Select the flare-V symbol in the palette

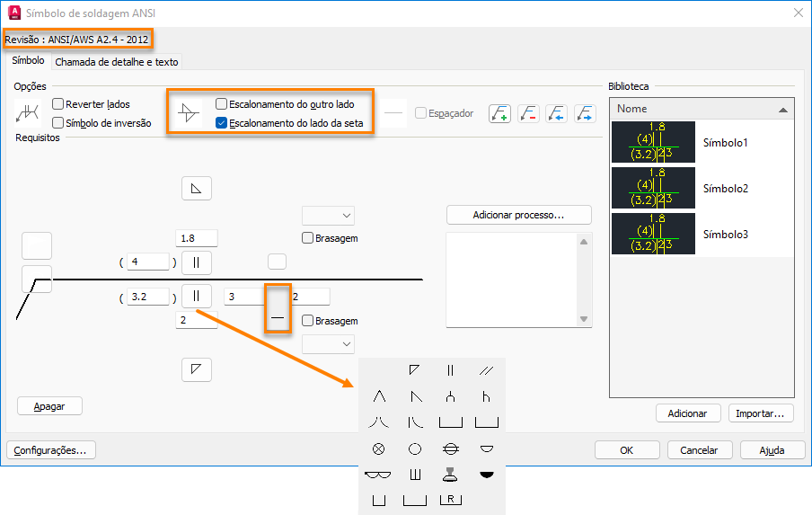point(378,422)
